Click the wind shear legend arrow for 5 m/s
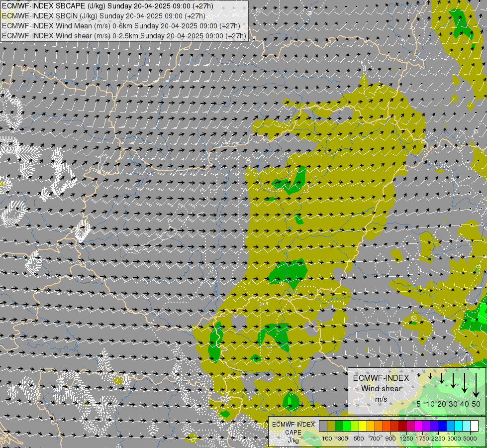This screenshot has width=487, height=448. click(419, 375)
